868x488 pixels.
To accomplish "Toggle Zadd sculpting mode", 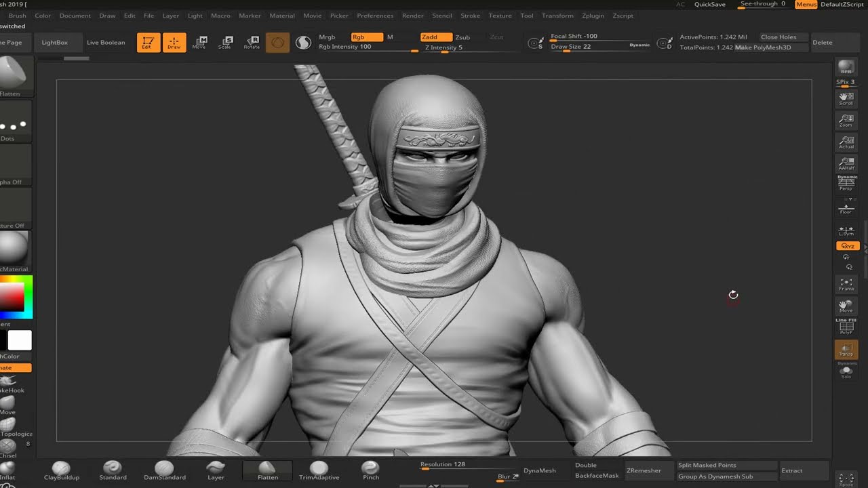I will 436,37.
